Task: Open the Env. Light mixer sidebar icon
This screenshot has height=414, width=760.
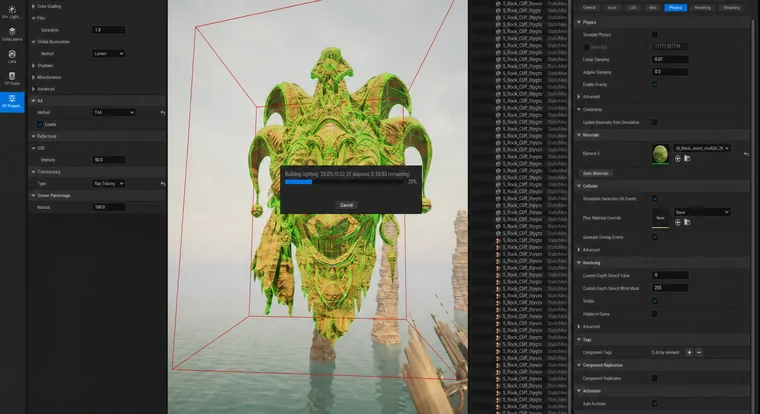Action: coord(12,12)
